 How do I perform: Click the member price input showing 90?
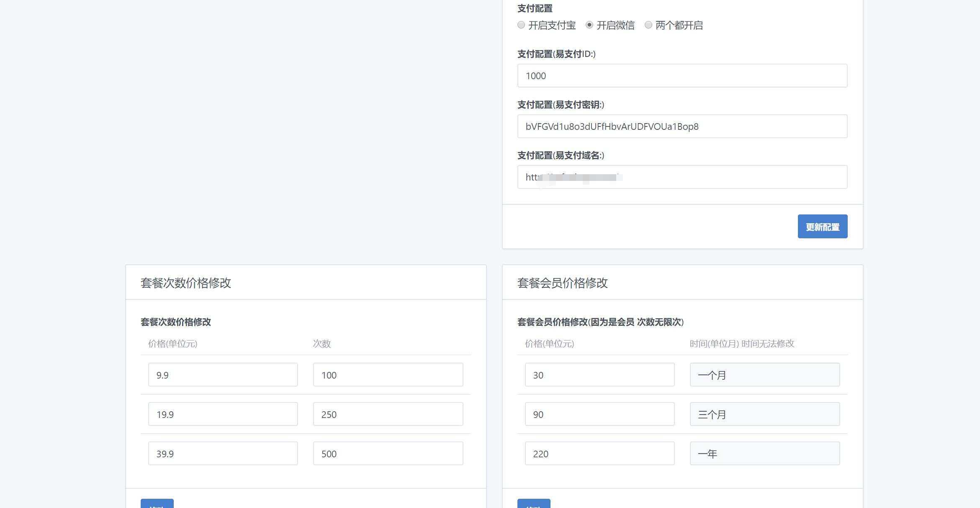(599, 414)
